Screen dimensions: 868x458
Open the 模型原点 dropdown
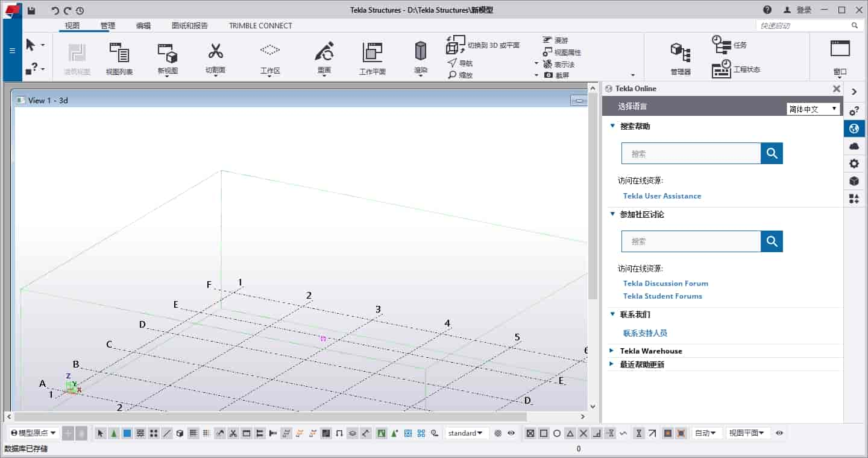tap(34, 433)
